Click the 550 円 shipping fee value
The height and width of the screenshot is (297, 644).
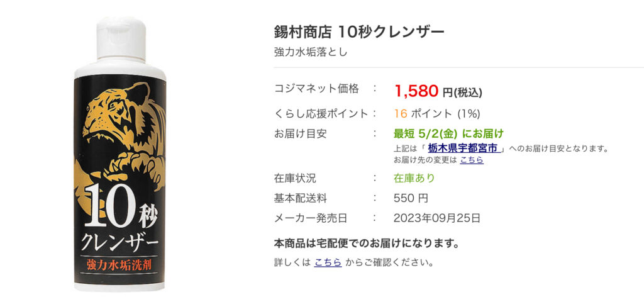coord(411,198)
